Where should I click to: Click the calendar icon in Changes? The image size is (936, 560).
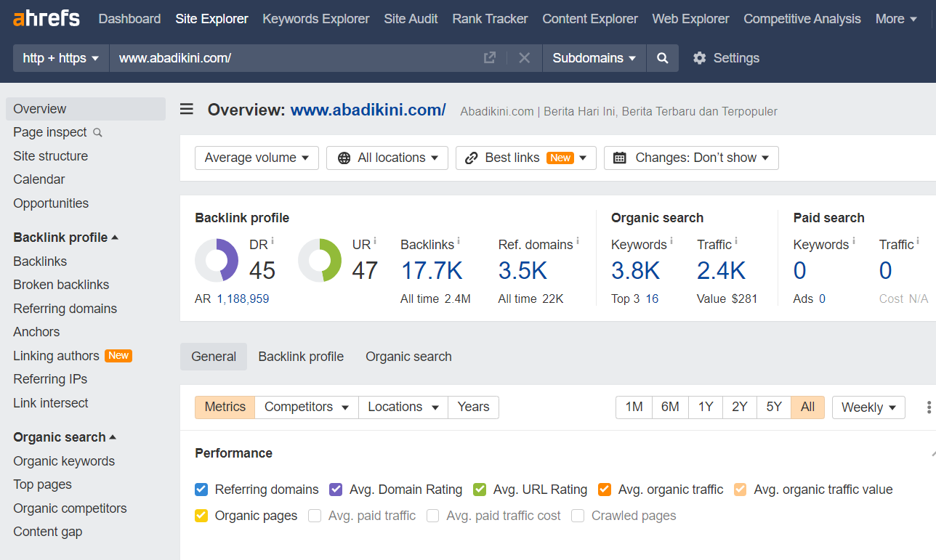pos(620,158)
